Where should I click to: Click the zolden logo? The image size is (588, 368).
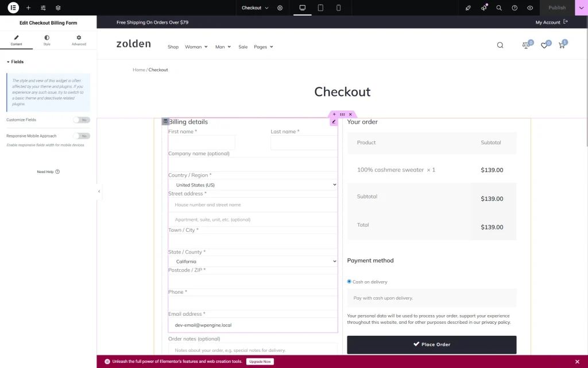133,44
